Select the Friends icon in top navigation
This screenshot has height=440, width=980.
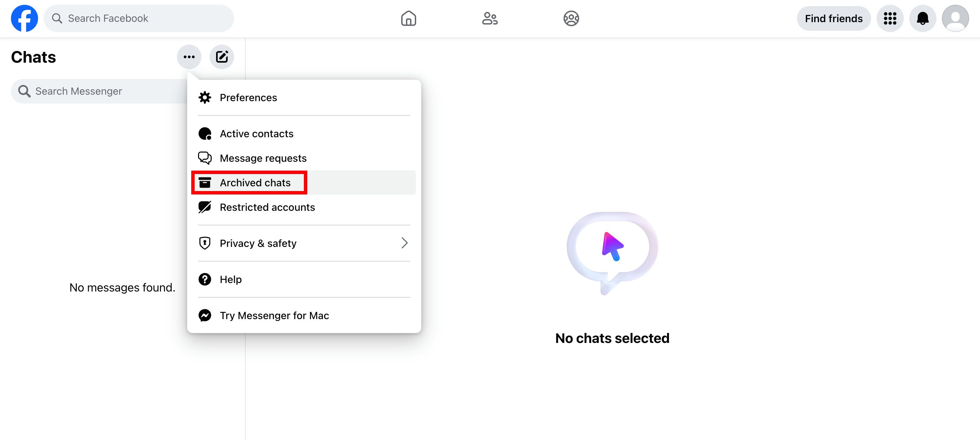[x=490, y=18]
